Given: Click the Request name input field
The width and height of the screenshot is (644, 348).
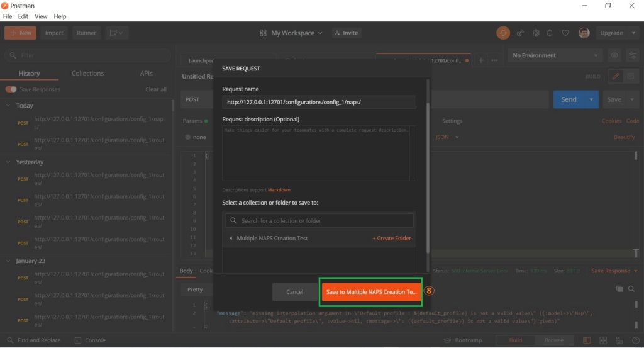Looking at the screenshot, I should 319,103.
